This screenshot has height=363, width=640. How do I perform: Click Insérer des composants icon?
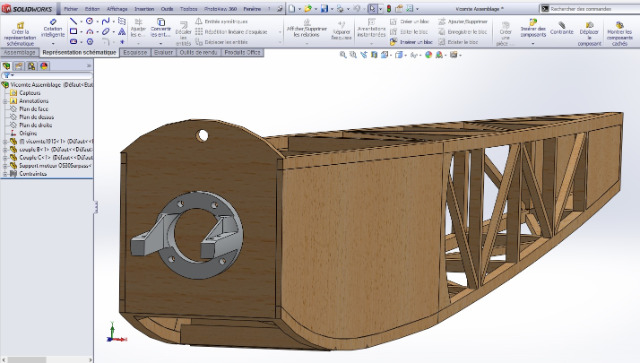533,29
